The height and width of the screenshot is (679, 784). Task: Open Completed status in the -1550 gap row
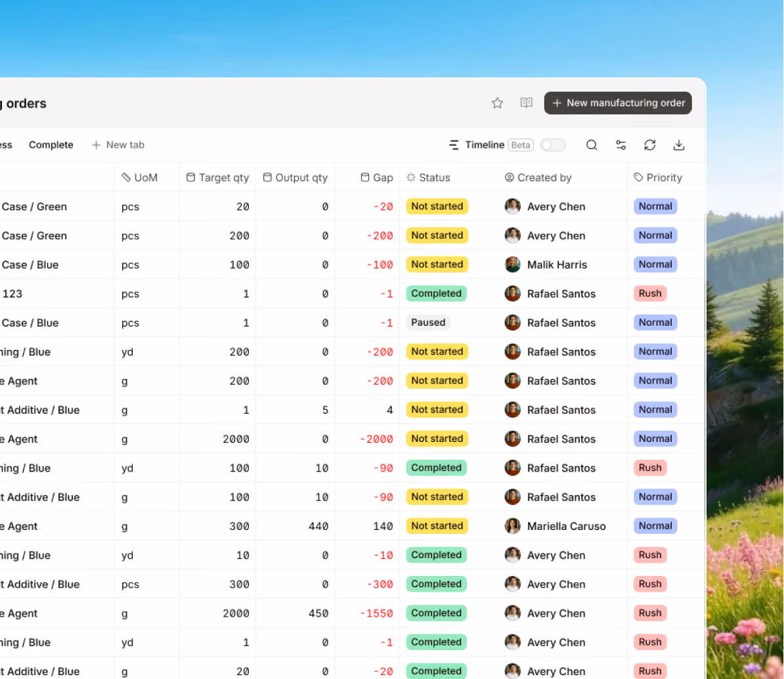tap(436, 613)
